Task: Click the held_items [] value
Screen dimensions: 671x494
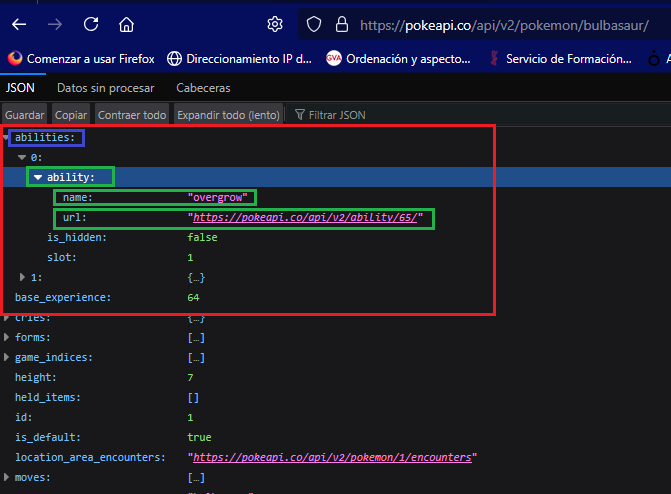Action: coord(193,398)
